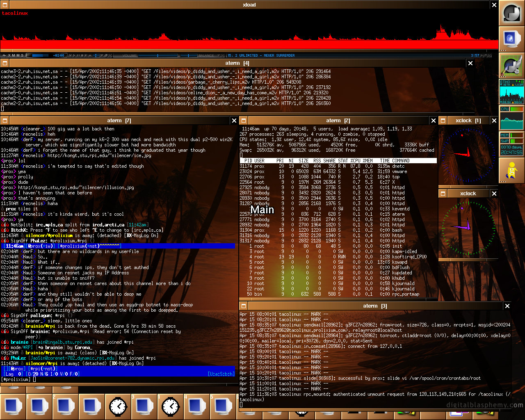Click the ETH0 network monitor dockapp
Screen dimensions: 525x420
[512, 92]
